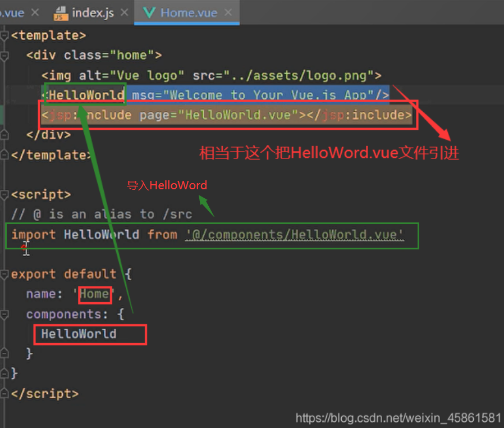Click the JS file icon on index.js tab
This screenshot has height=428, width=504.
(61, 13)
